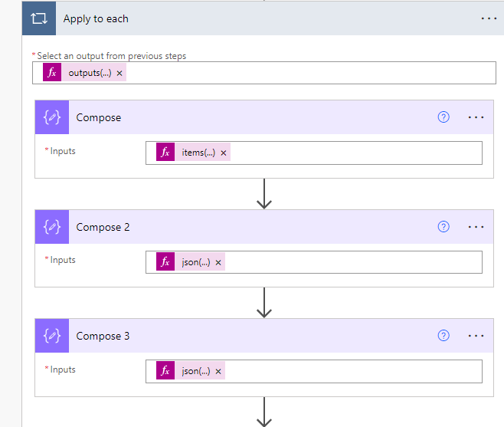504x427 pixels.
Task: Collapse the Apply to each header title
Action: [96, 18]
